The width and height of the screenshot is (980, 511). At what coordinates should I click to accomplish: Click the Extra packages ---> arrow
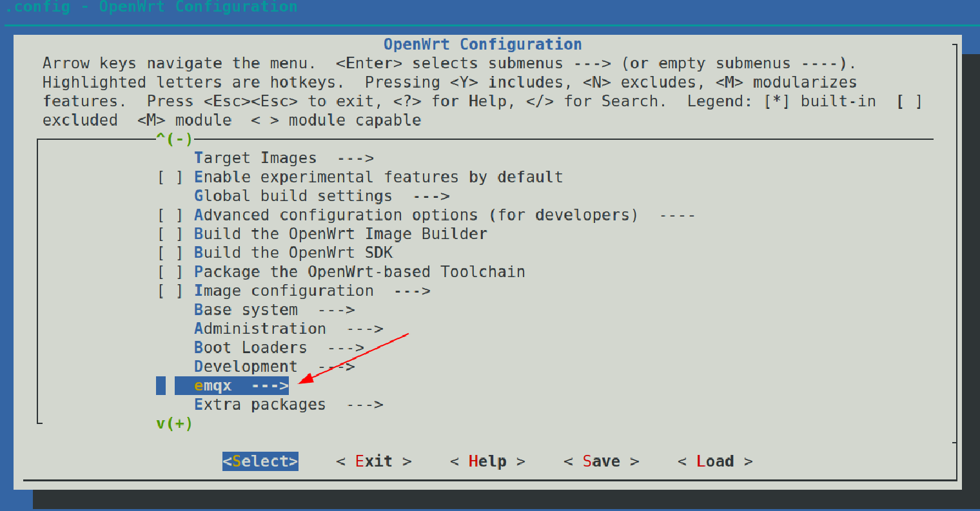click(x=365, y=405)
